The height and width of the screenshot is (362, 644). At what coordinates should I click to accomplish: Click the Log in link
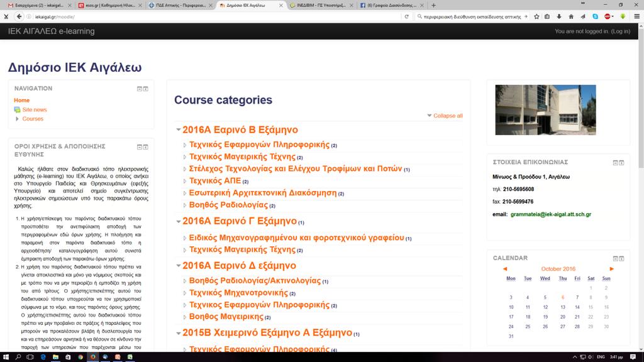point(620,31)
